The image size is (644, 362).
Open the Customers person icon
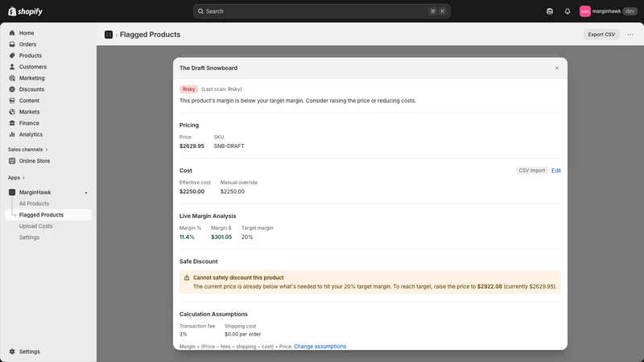[x=12, y=67]
